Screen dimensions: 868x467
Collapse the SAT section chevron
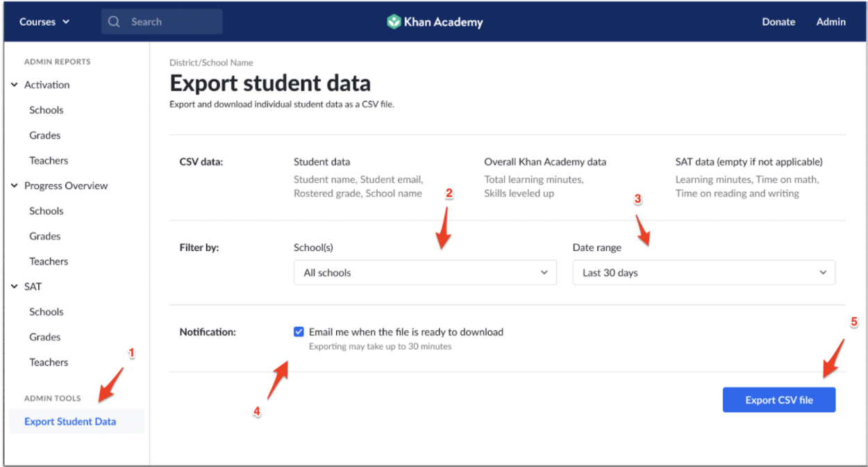tap(15, 286)
